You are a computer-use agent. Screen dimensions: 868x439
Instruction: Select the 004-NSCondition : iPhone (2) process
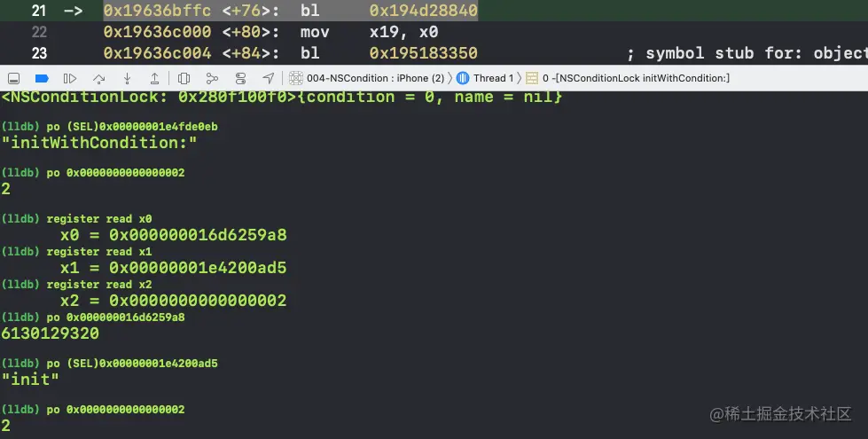coord(375,78)
